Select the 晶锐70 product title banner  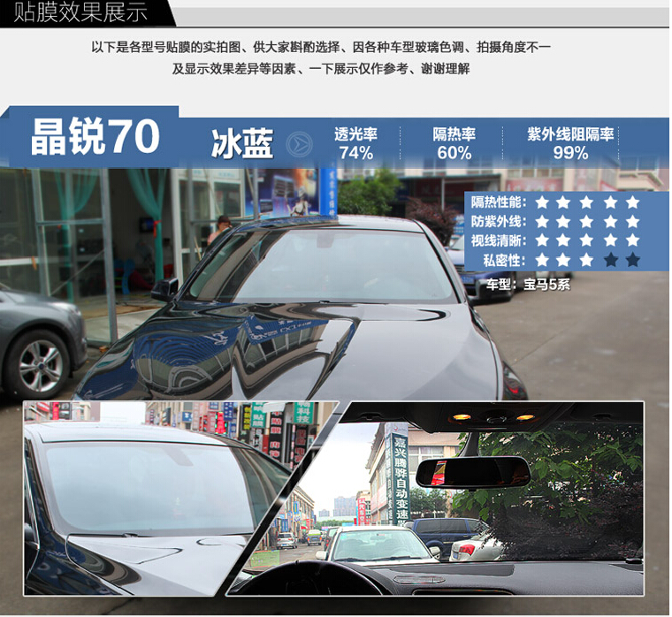95,137
